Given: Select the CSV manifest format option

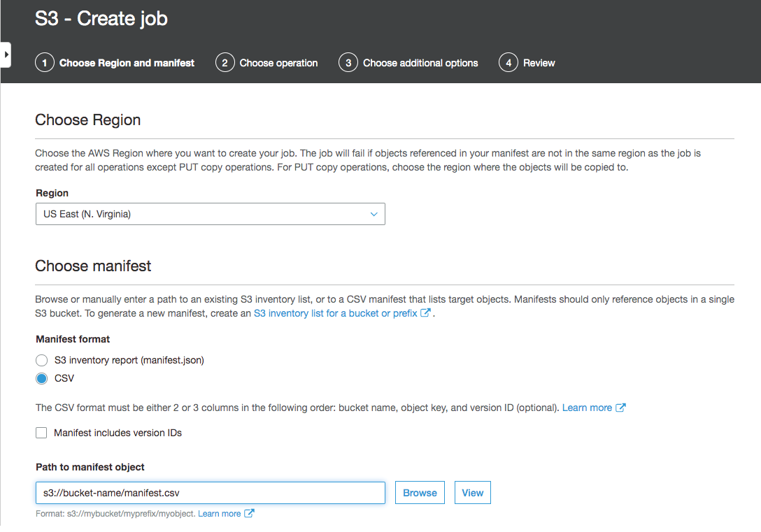Looking at the screenshot, I should tap(41, 378).
